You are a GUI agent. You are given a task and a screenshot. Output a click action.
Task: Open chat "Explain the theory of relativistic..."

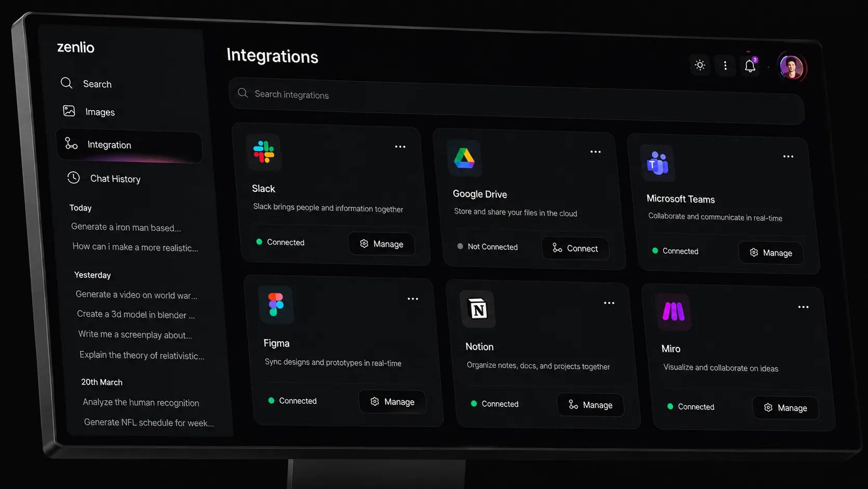pos(142,355)
